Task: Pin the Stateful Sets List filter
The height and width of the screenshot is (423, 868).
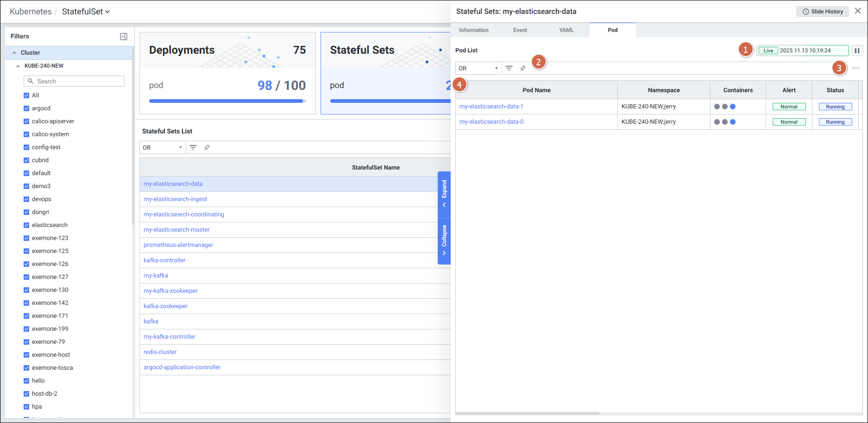Action: [x=207, y=147]
